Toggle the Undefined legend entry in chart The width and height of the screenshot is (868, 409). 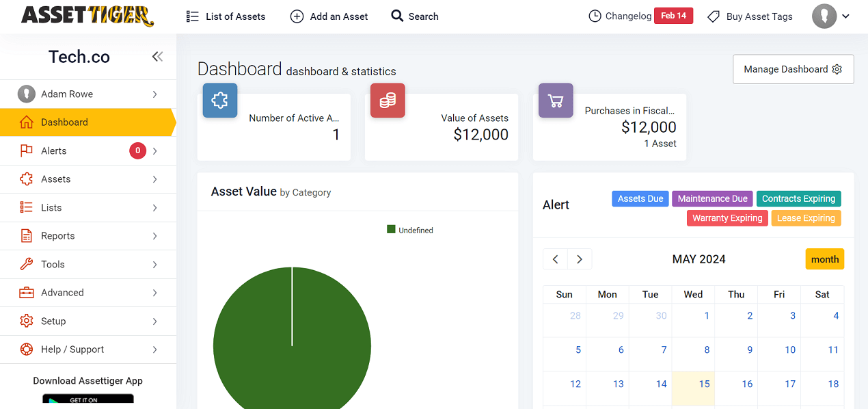click(410, 230)
